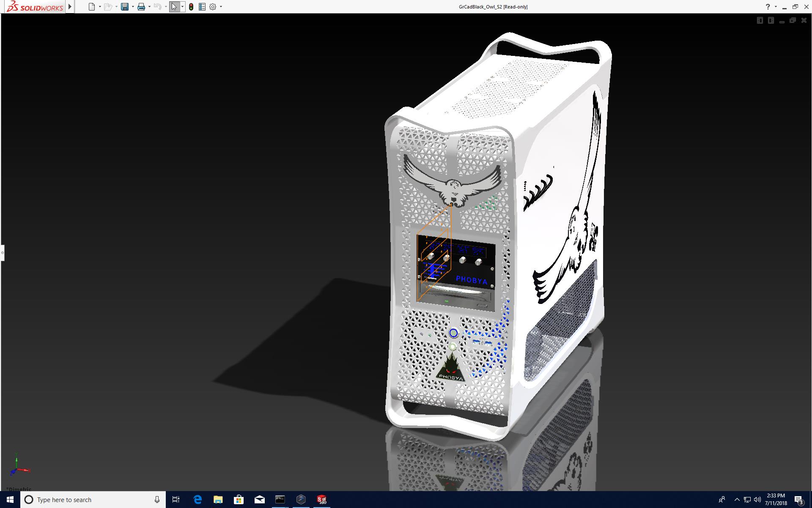Click the taskbar clock and date
The image size is (812, 508).
point(776,500)
